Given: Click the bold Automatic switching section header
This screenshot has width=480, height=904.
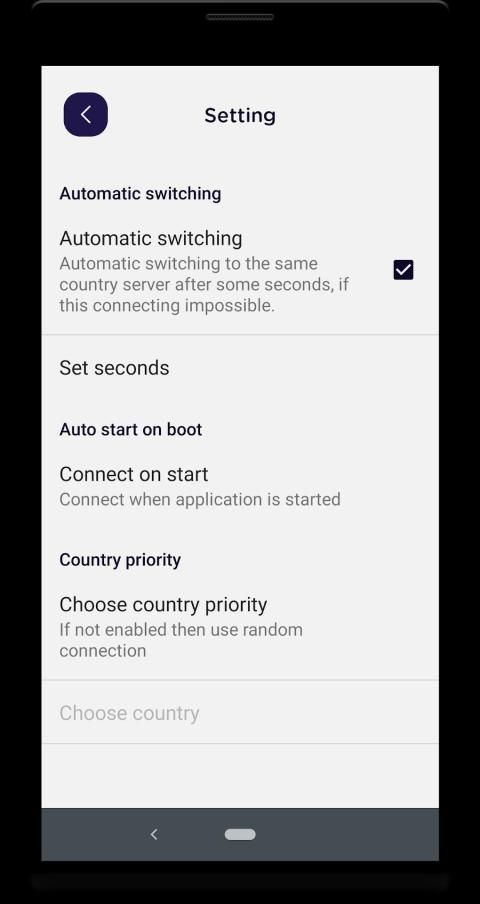Looking at the screenshot, I should 140,194.
